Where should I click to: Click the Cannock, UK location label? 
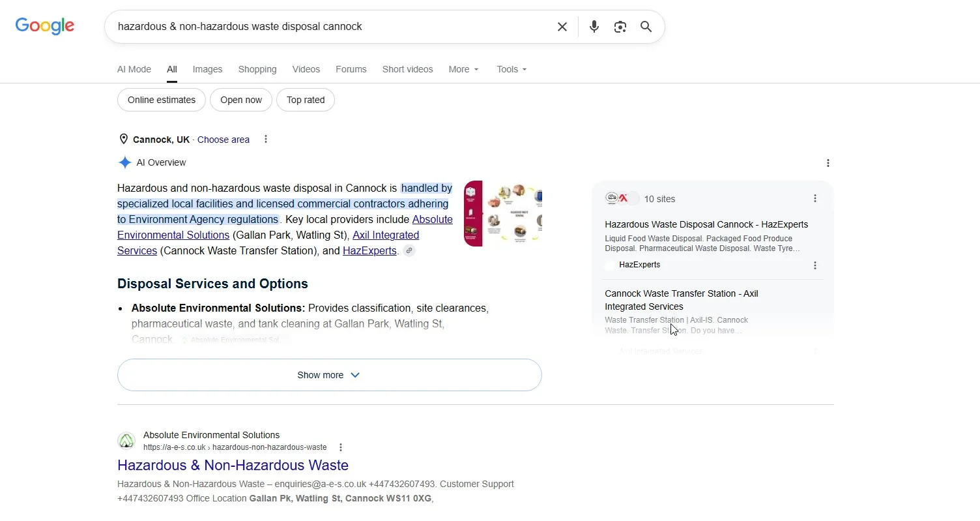161,140
